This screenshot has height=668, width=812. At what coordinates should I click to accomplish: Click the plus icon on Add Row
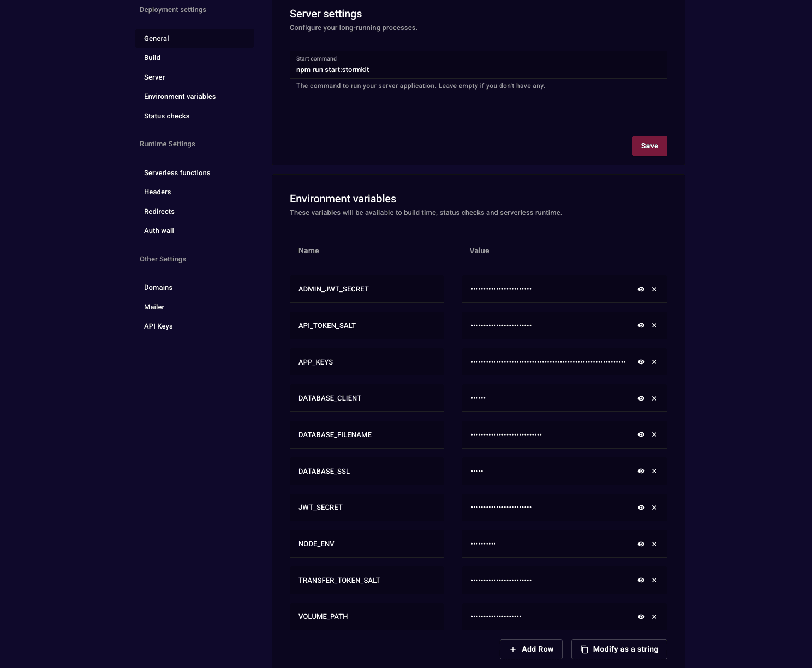(x=513, y=649)
